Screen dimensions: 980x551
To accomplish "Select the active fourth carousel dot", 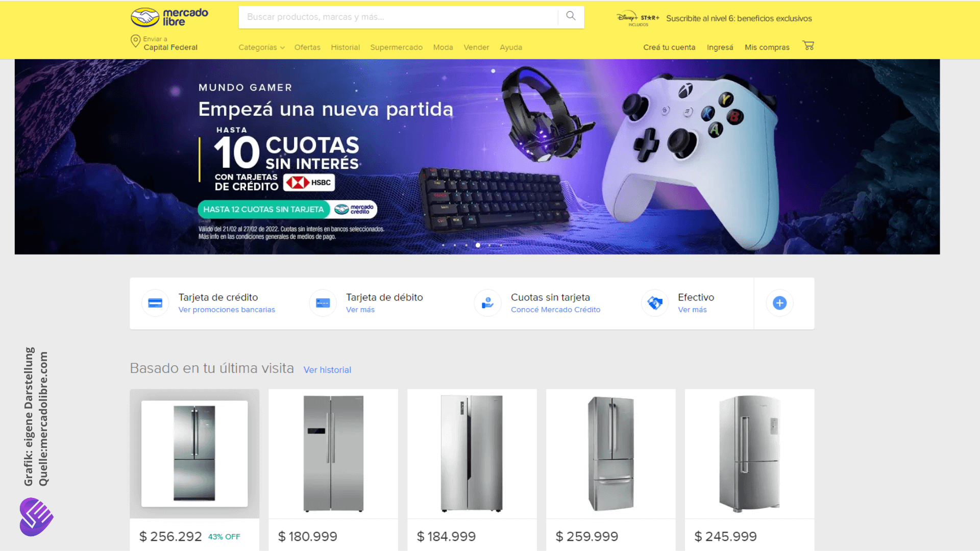I will [478, 245].
